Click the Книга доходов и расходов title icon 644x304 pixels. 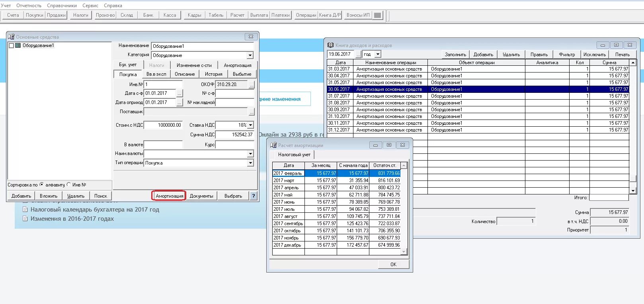click(330, 45)
